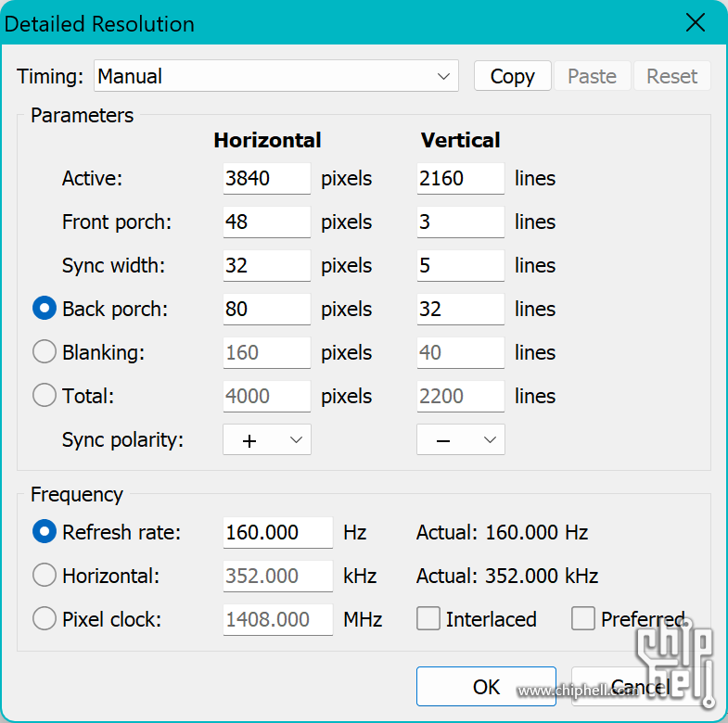Click the vertical Active lines field
This screenshot has width=728, height=723.
460,178
